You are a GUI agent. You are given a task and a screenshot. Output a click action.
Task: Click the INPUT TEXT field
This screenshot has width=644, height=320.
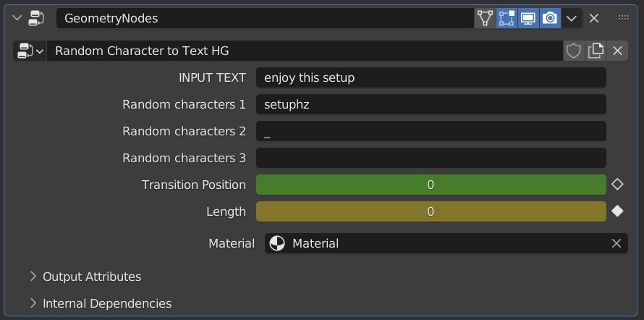431,77
